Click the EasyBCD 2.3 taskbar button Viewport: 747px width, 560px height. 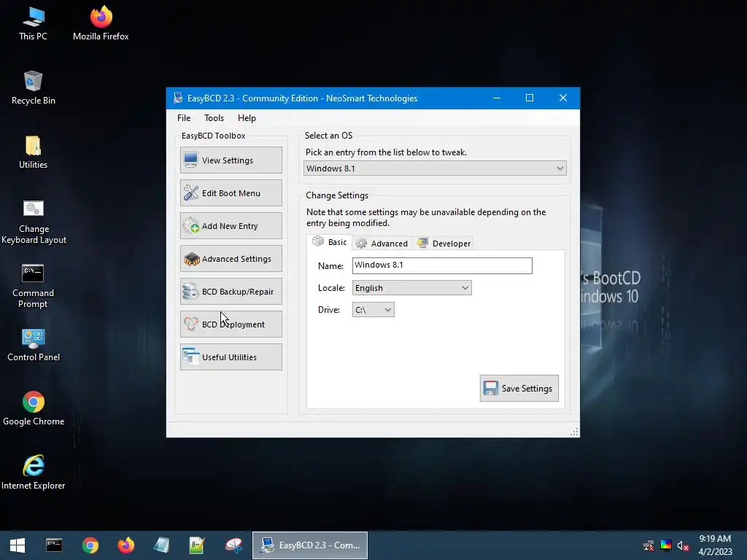pyautogui.click(x=310, y=545)
